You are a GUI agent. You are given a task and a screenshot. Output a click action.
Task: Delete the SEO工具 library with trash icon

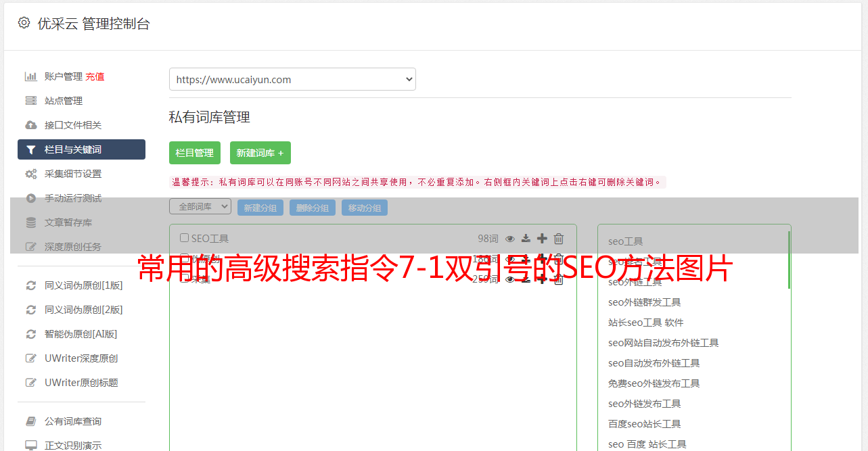(x=559, y=239)
